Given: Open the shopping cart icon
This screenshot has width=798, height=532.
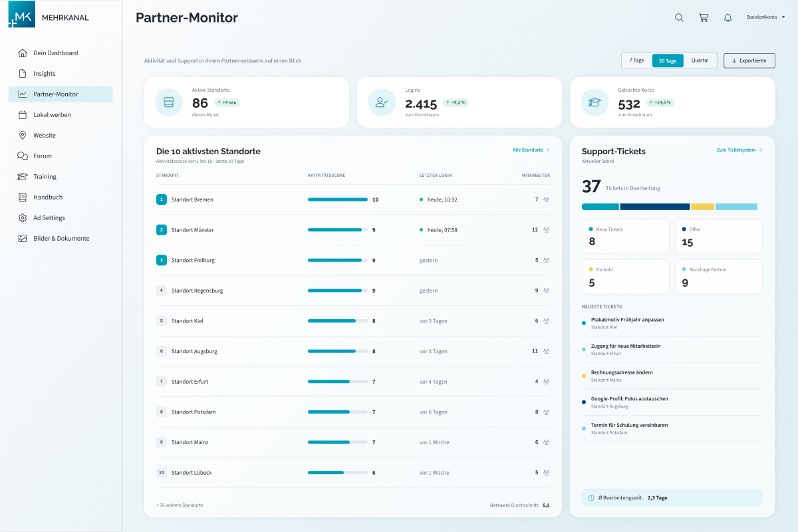Looking at the screenshot, I should tap(704, 18).
